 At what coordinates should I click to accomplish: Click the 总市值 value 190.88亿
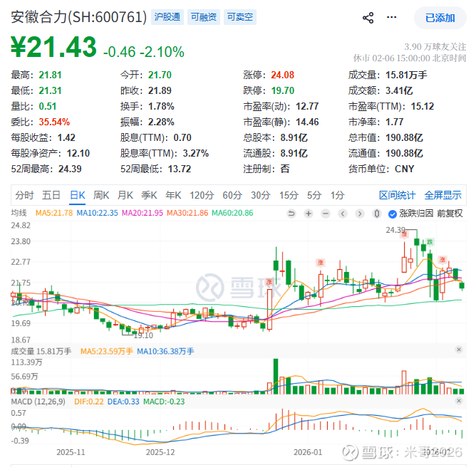[x=404, y=137]
